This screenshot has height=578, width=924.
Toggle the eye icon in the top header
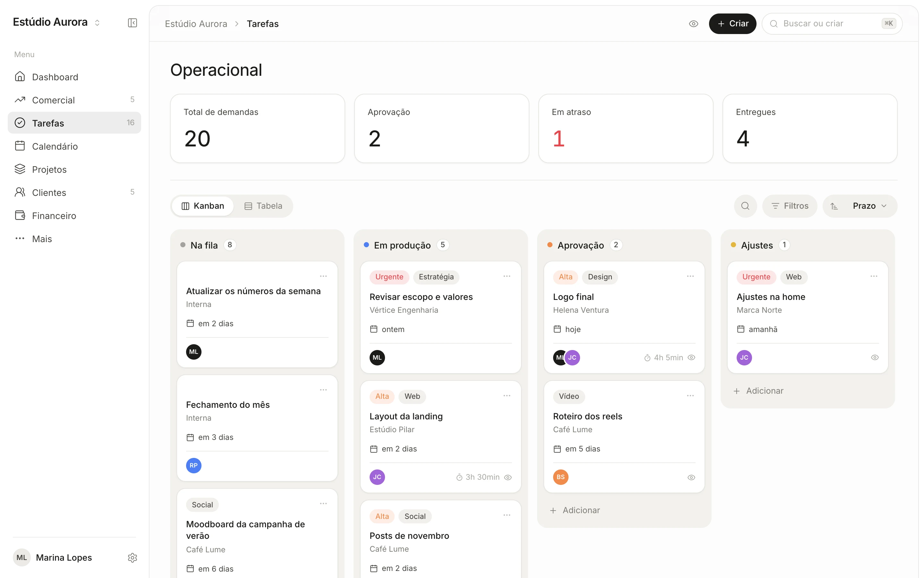(693, 24)
